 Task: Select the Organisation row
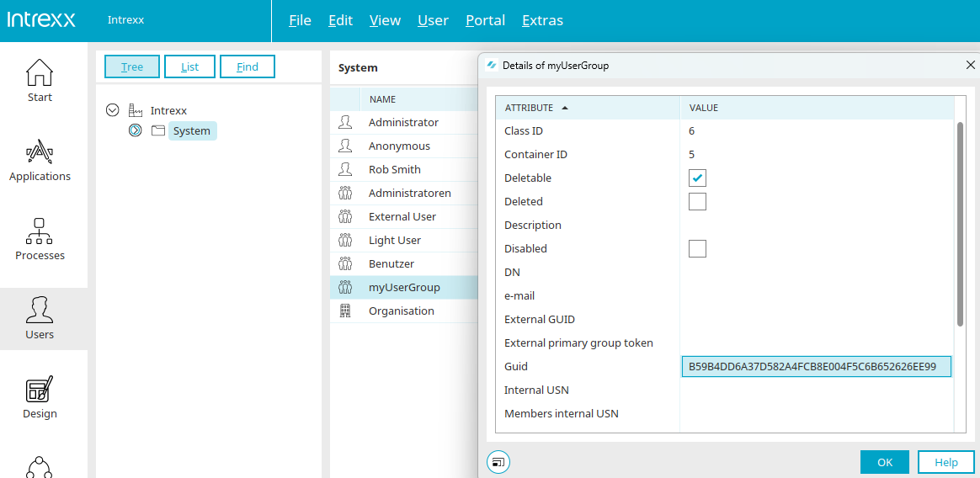(404, 311)
